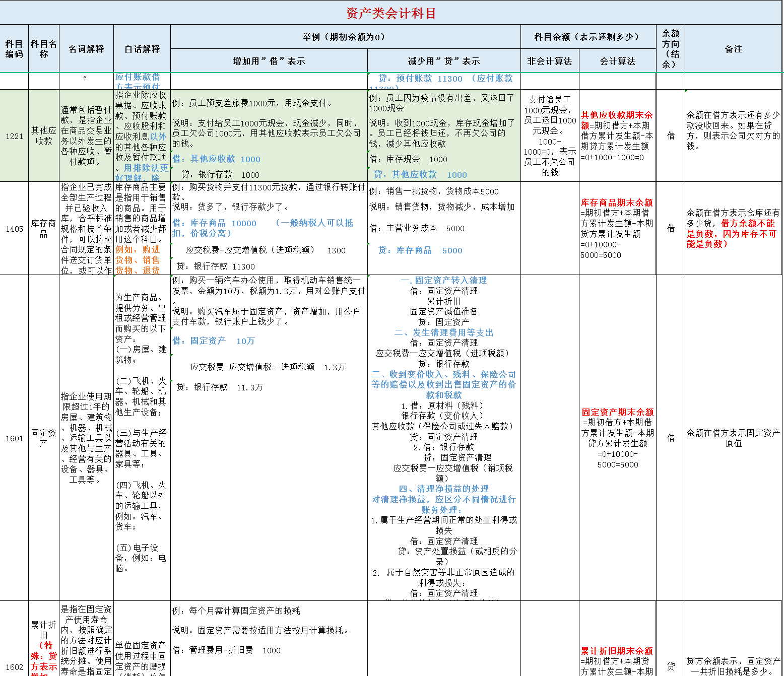Click the 其他应收款 account name cell
The image size is (784, 676).
(43, 136)
